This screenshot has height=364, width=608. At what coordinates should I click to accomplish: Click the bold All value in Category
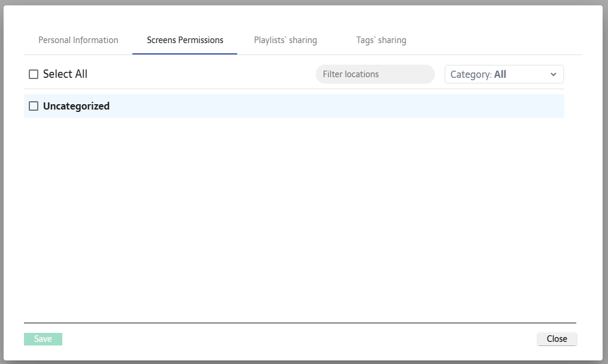click(x=500, y=74)
